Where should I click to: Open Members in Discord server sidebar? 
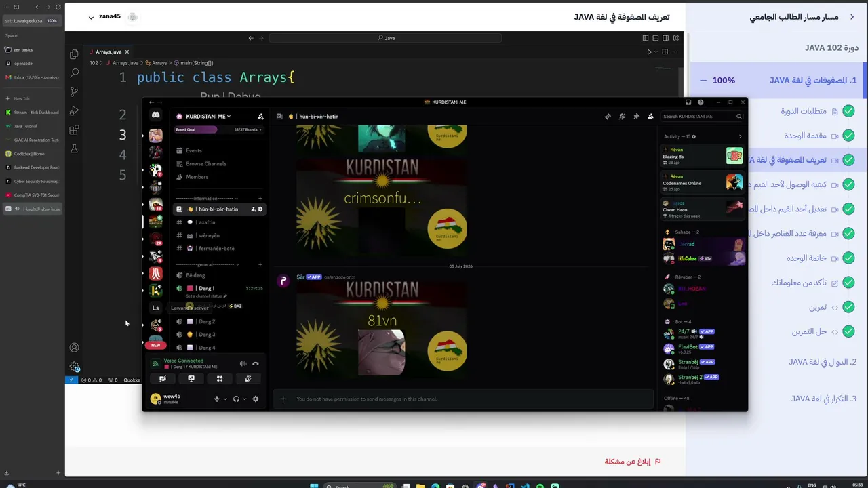pos(197,177)
